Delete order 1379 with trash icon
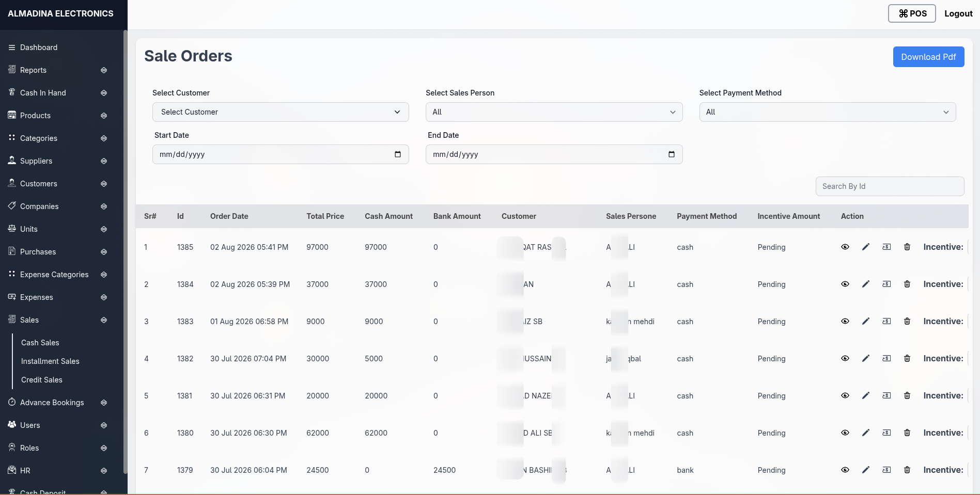The width and height of the screenshot is (980, 495). pyautogui.click(x=907, y=470)
